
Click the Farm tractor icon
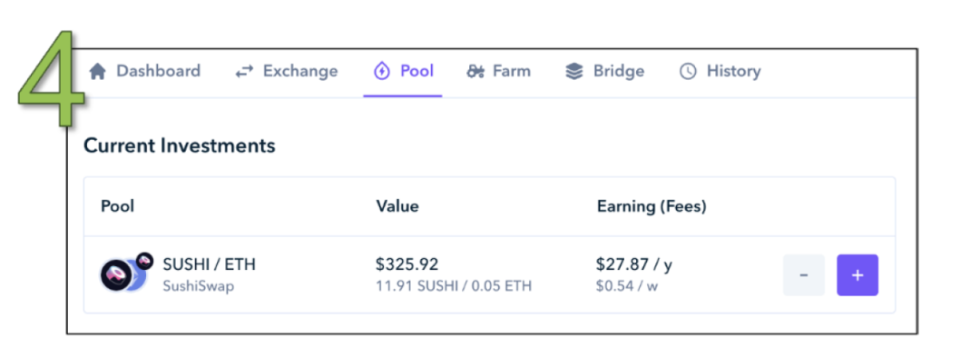(x=475, y=72)
